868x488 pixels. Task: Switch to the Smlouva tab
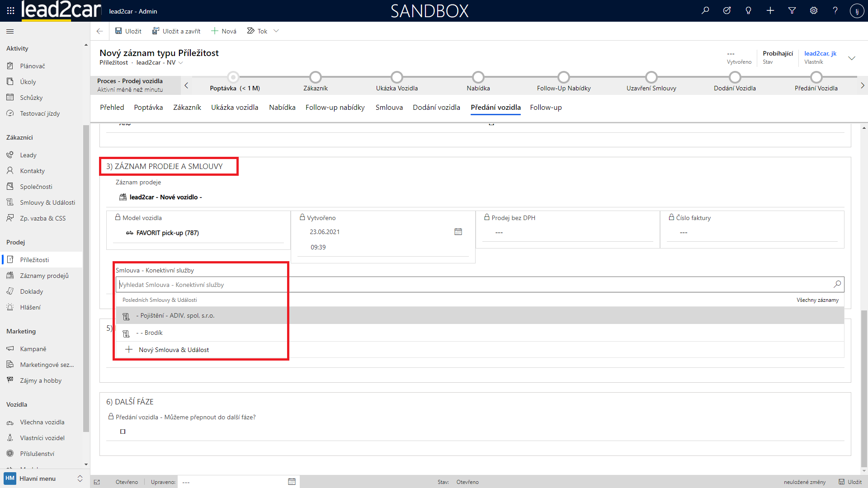[x=389, y=108]
